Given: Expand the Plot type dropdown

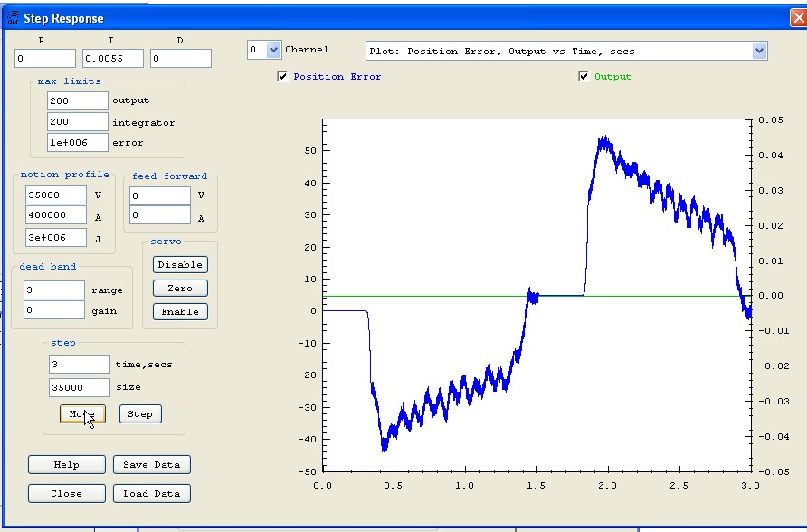Looking at the screenshot, I should click(759, 52).
